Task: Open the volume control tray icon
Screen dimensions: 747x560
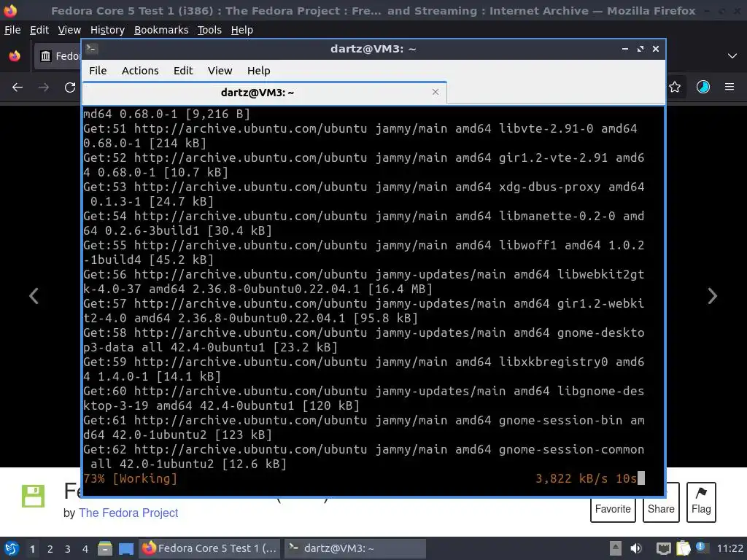Action: 636,548
